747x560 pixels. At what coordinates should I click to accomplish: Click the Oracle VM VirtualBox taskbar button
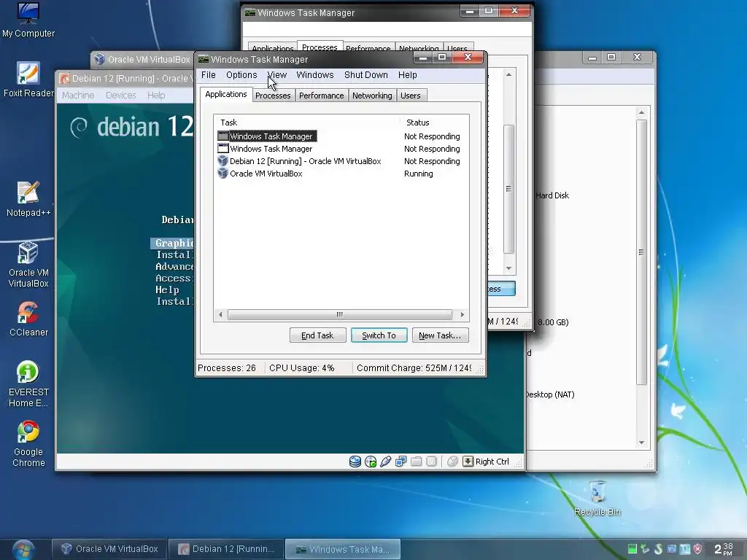109,549
